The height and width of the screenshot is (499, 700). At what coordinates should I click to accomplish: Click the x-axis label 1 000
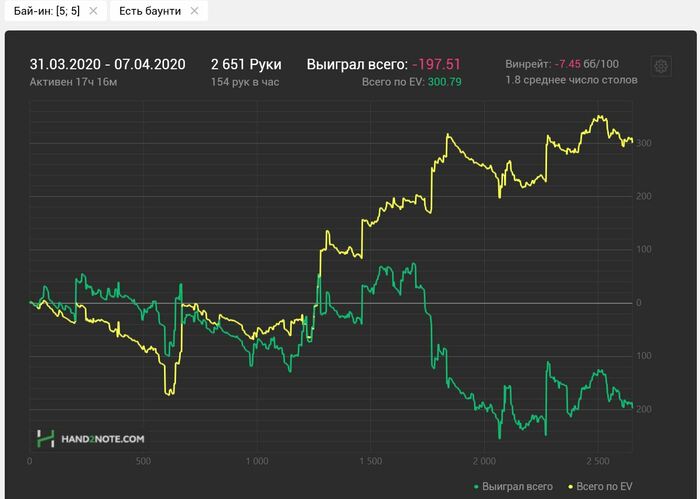[257, 461]
